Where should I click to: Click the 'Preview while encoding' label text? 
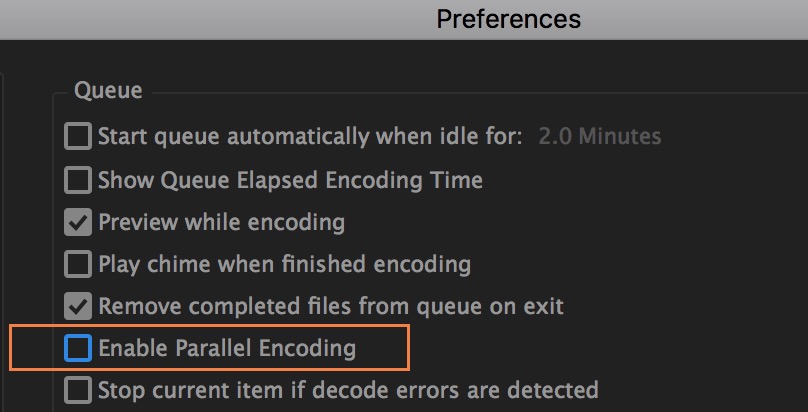pyautogui.click(x=221, y=222)
